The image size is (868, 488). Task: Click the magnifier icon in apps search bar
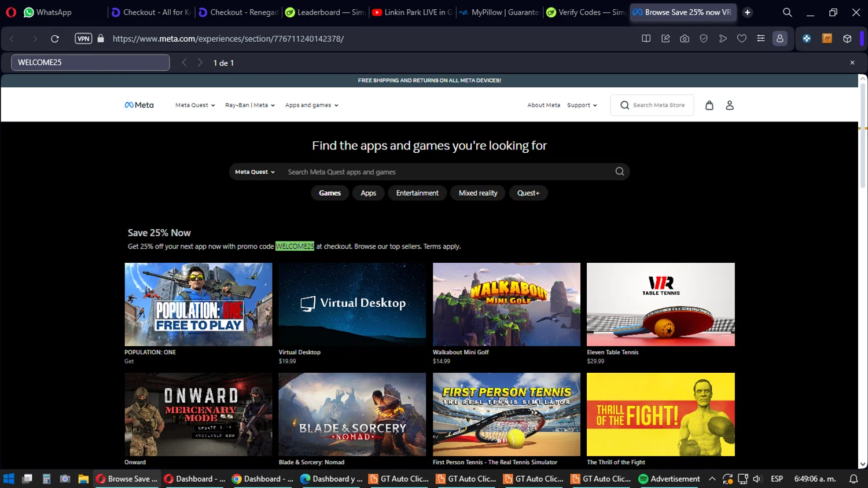point(620,171)
